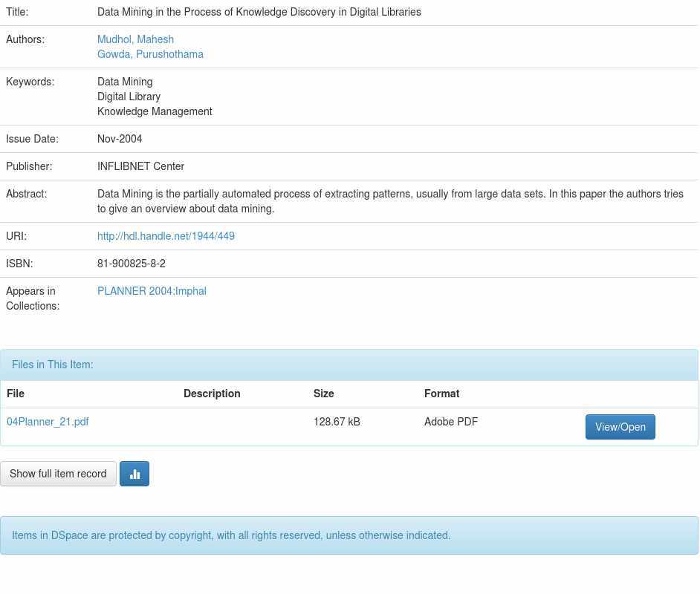
Task: Click the Files in This Item heading
Action: [53, 365]
